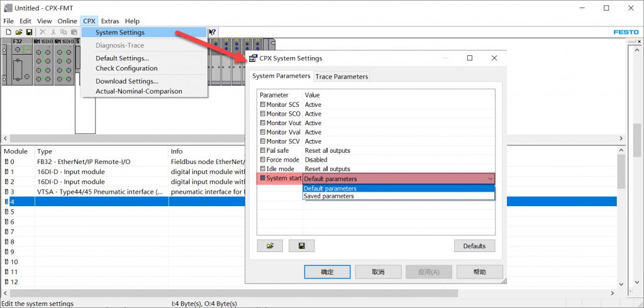This screenshot has height=308, width=644.
Task: Open the Help menu
Action: coord(132,21)
